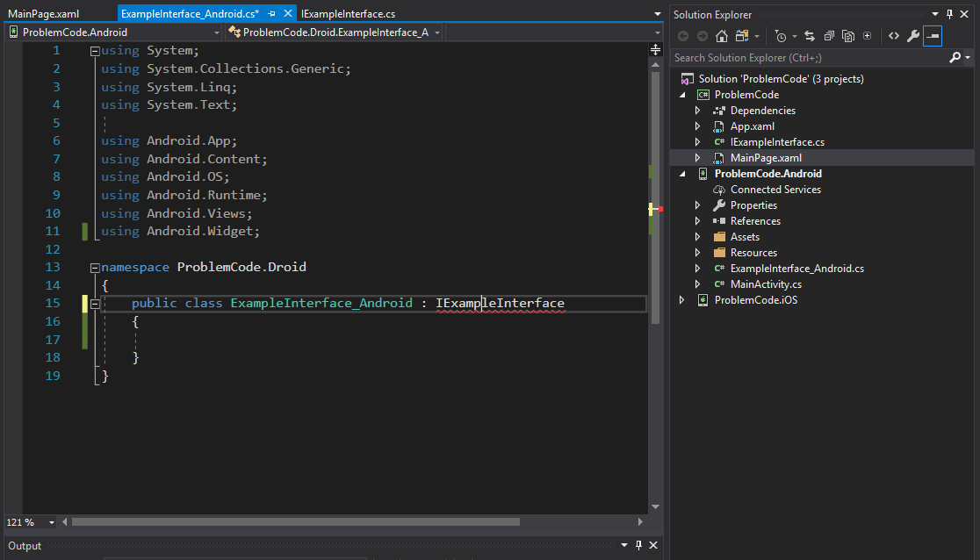
Task: Click the Pending Changes Filter clock icon
Action: coord(781,36)
